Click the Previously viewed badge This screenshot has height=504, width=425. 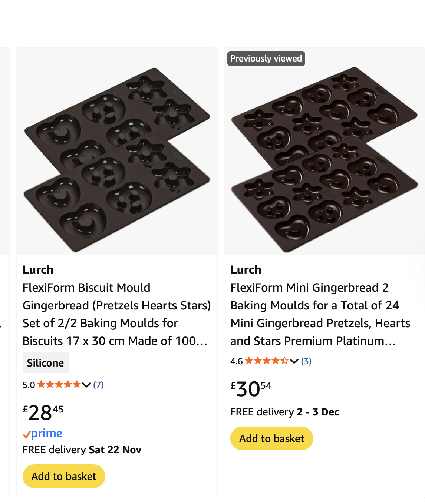coord(266,59)
